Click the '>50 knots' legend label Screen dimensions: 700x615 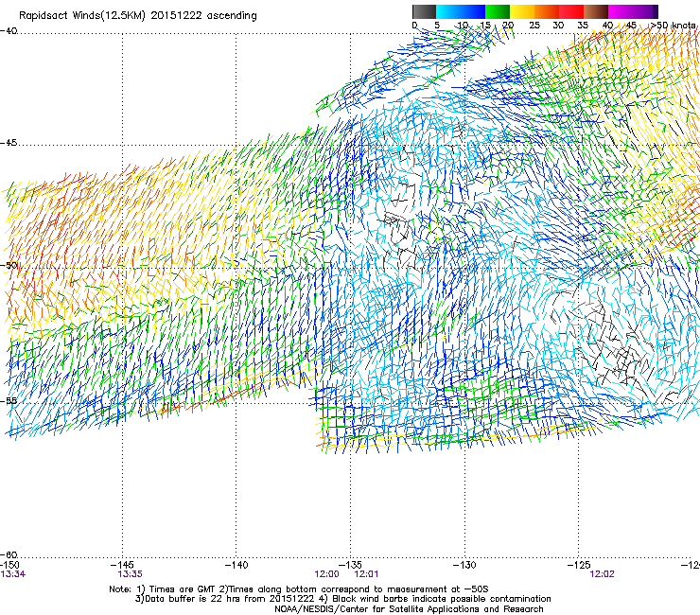673,26
